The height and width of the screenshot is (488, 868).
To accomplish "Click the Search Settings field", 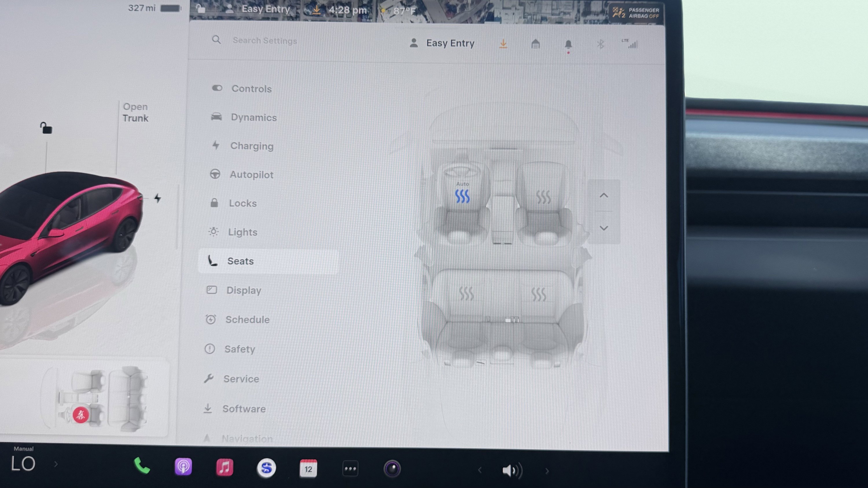I will point(265,40).
